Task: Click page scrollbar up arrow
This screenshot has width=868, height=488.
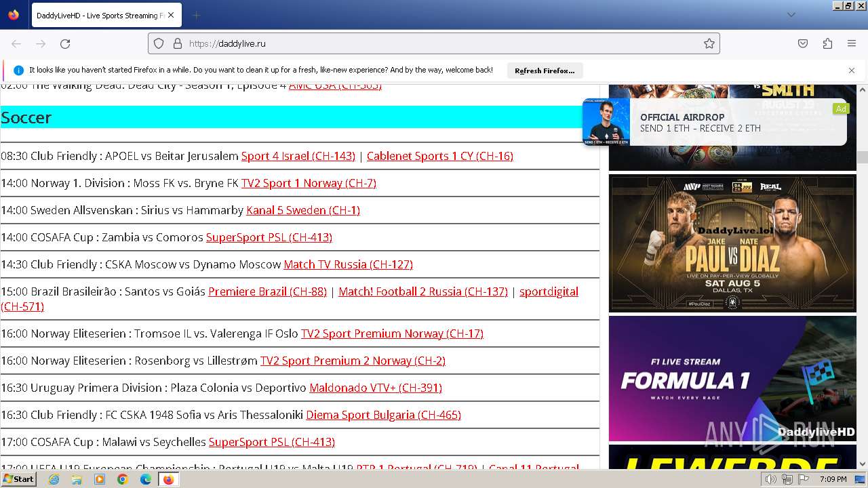Action: 863,89
